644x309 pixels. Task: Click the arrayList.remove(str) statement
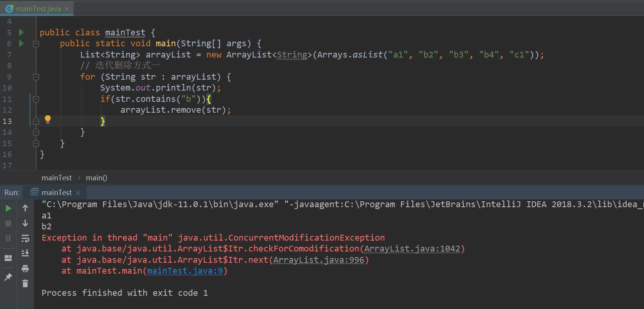[x=176, y=110]
